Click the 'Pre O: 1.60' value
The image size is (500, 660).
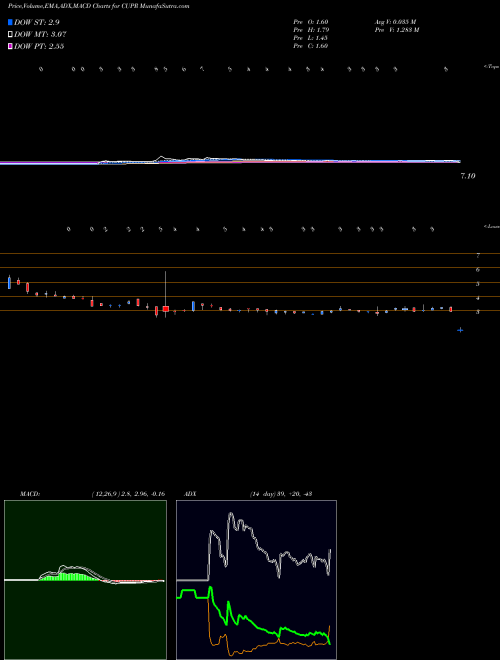coord(311,21)
